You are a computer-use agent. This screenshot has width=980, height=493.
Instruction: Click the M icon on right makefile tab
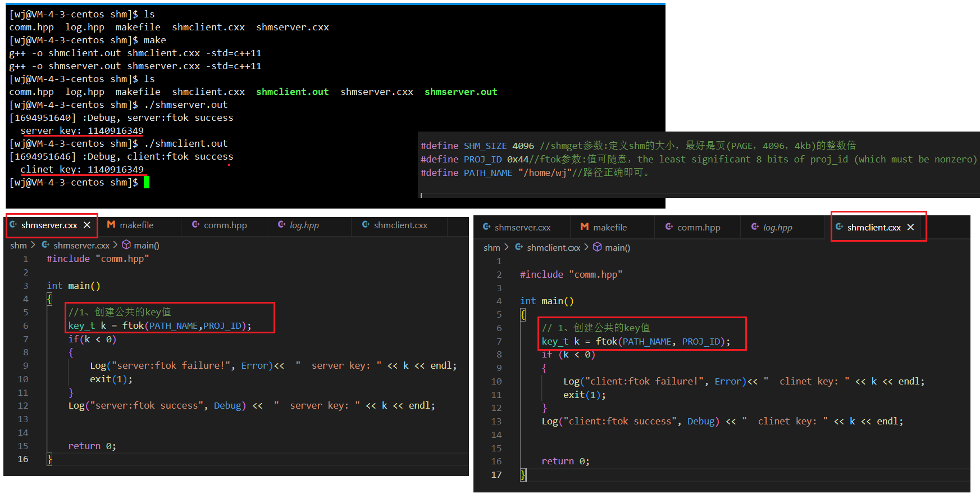pyautogui.click(x=585, y=227)
